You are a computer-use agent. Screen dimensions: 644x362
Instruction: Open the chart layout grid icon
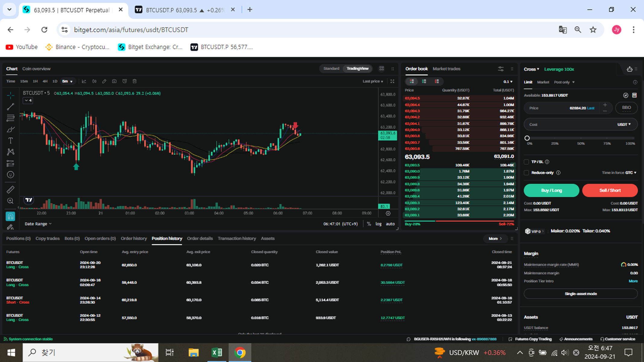(381, 68)
